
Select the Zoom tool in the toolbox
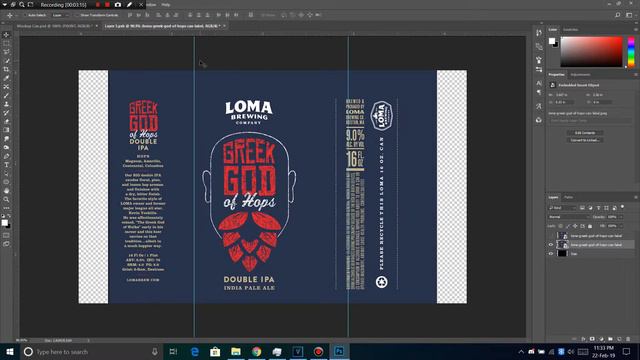tap(6, 199)
